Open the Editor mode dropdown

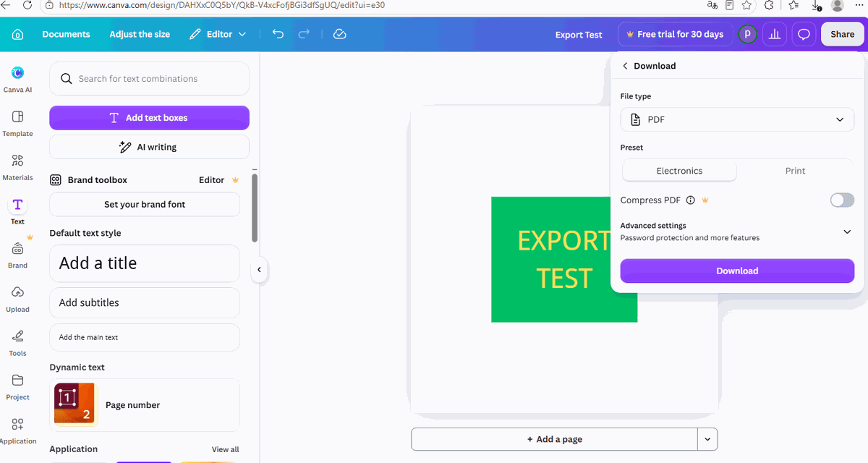point(218,34)
